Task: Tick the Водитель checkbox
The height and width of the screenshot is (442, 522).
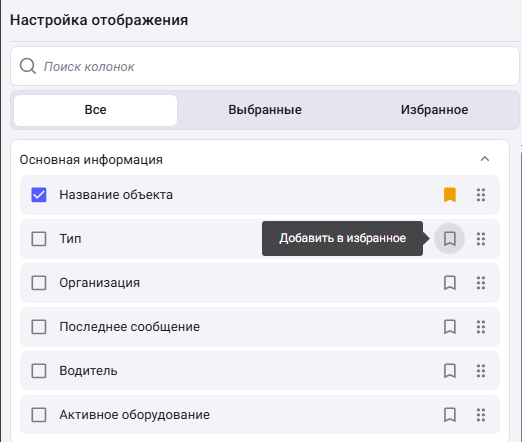Action: click(39, 371)
